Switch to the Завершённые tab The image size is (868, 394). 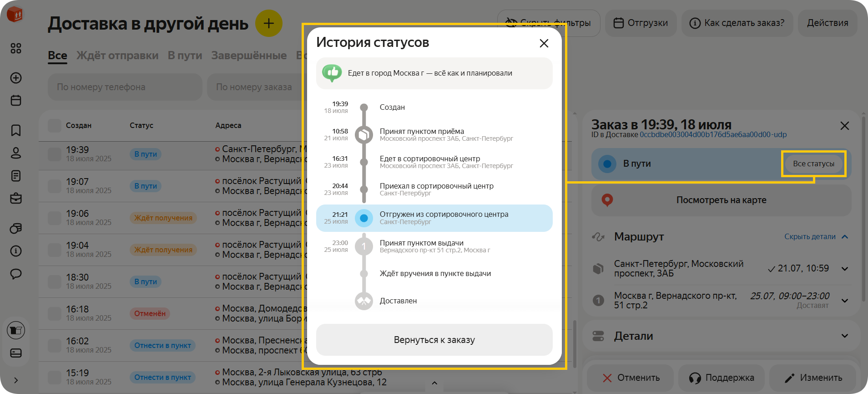249,56
